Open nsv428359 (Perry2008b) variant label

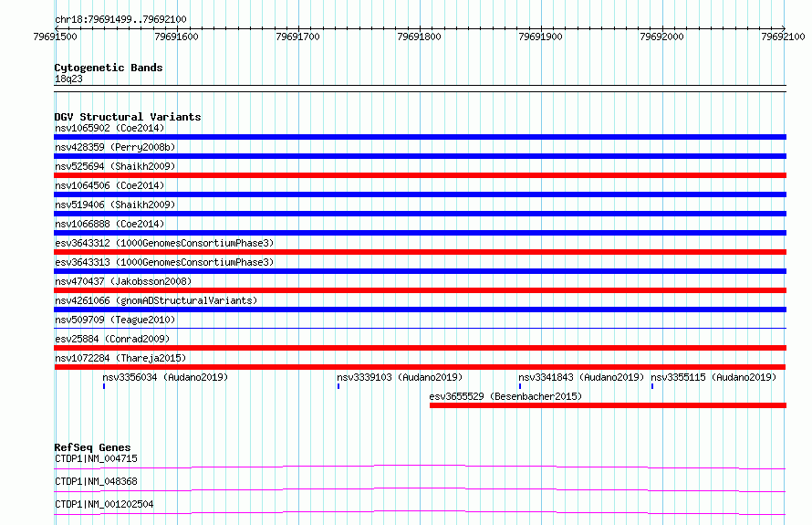coord(115,147)
